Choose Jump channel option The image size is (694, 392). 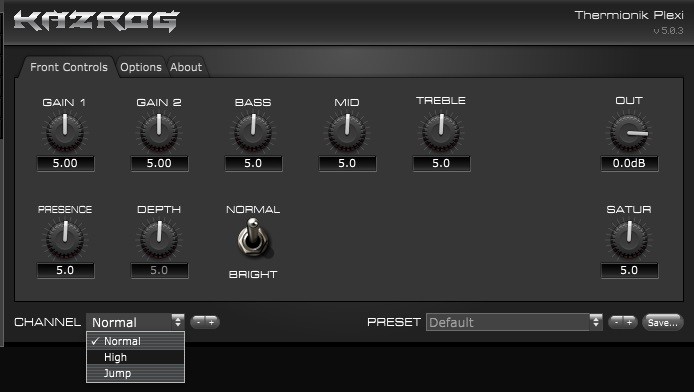point(135,373)
